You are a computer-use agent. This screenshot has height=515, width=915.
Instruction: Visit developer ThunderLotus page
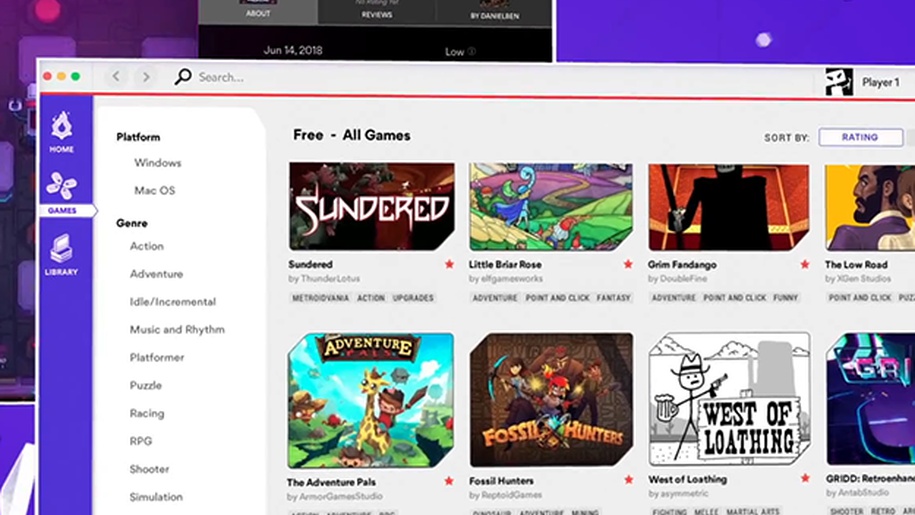[324, 279]
